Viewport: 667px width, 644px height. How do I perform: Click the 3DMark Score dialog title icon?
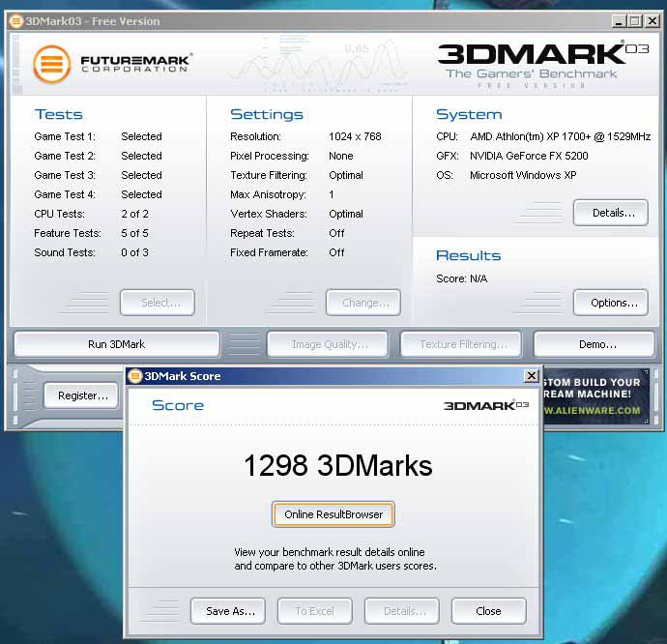135,376
